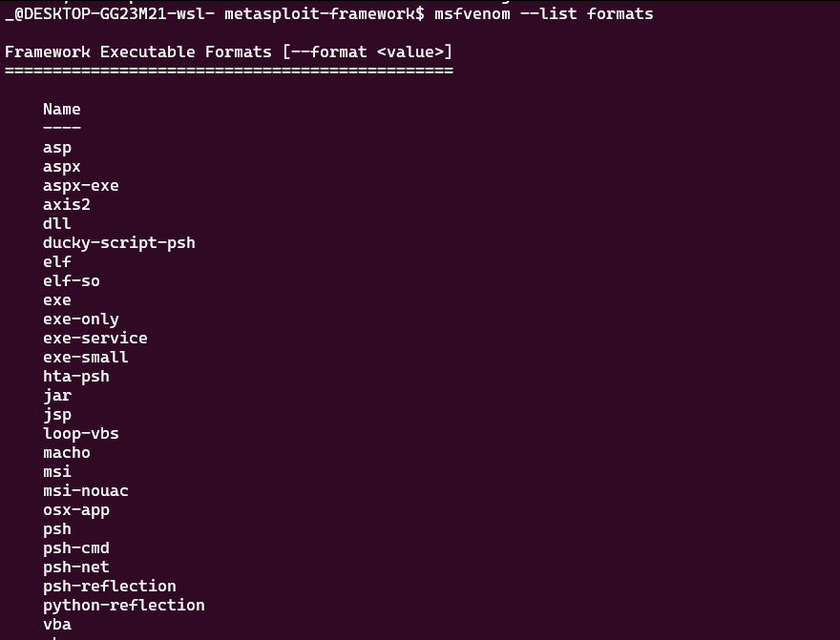
Task: Click the 'msfvenom --list formats' command text
Action: (544, 13)
